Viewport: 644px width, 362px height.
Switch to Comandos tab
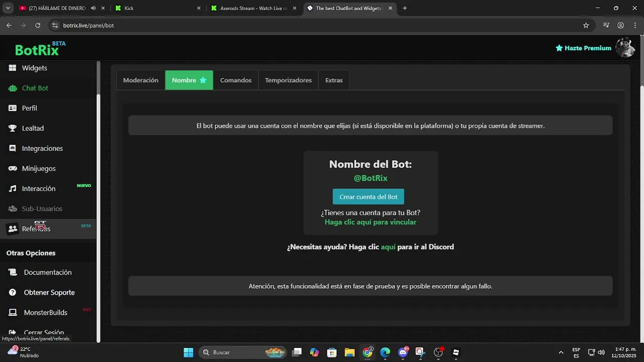tap(236, 80)
